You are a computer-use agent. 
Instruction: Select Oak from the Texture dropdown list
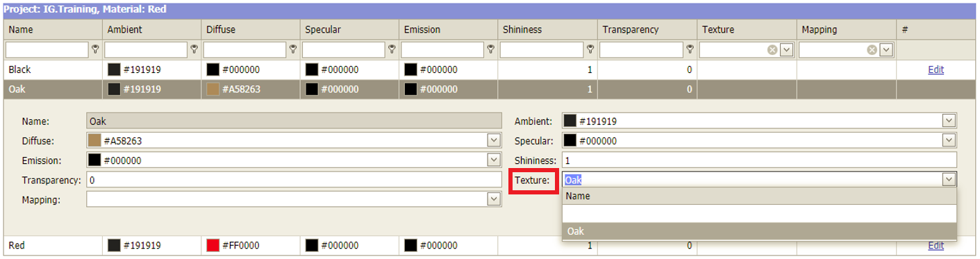coord(759,231)
